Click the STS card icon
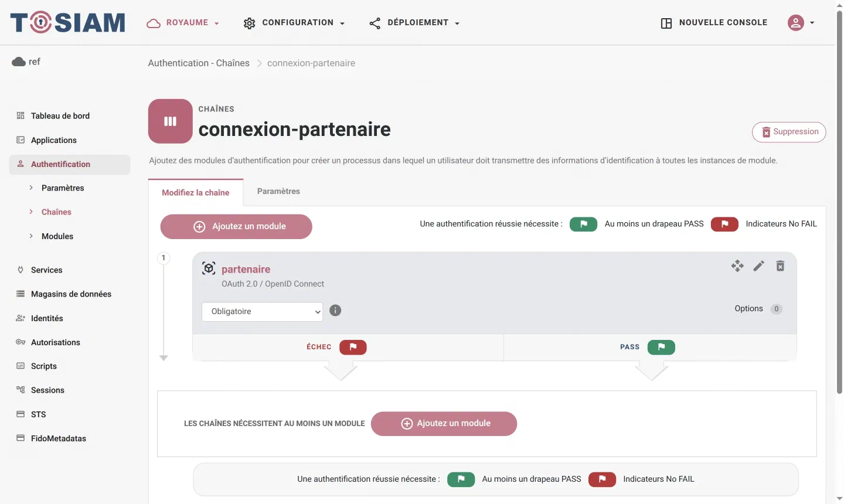The height and width of the screenshot is (504, 844). [x=21, y=414]
